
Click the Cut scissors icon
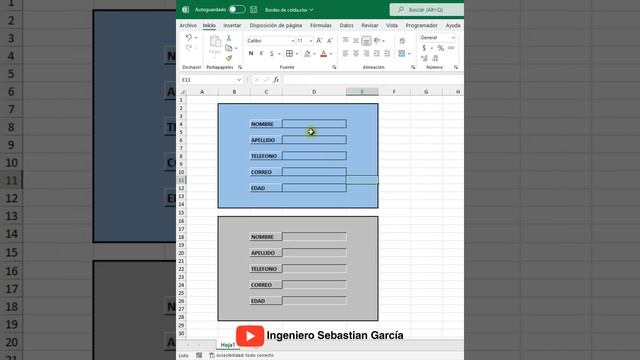pyautogui.click(x=229, y=38)
